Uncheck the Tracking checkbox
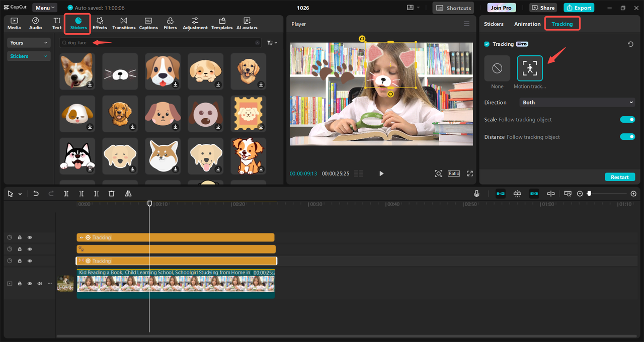The height and width of the screenshot is (342, 644). point(487,44)
